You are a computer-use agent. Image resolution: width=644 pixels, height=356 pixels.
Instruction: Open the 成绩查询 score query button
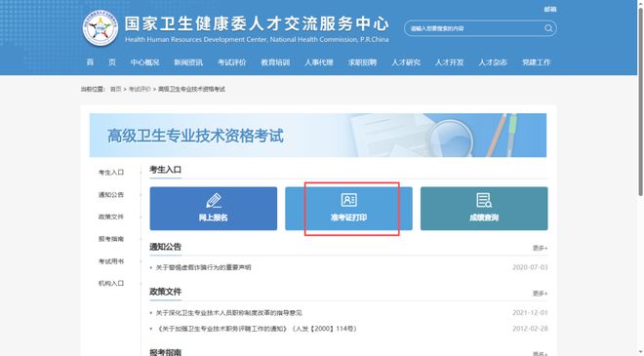tap(484, 209)
